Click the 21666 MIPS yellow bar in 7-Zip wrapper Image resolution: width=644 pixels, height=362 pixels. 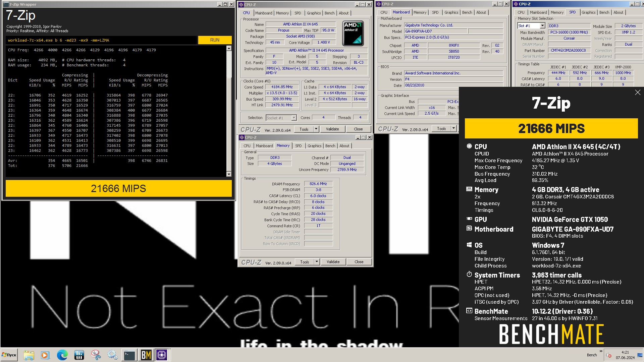point(118,188)
